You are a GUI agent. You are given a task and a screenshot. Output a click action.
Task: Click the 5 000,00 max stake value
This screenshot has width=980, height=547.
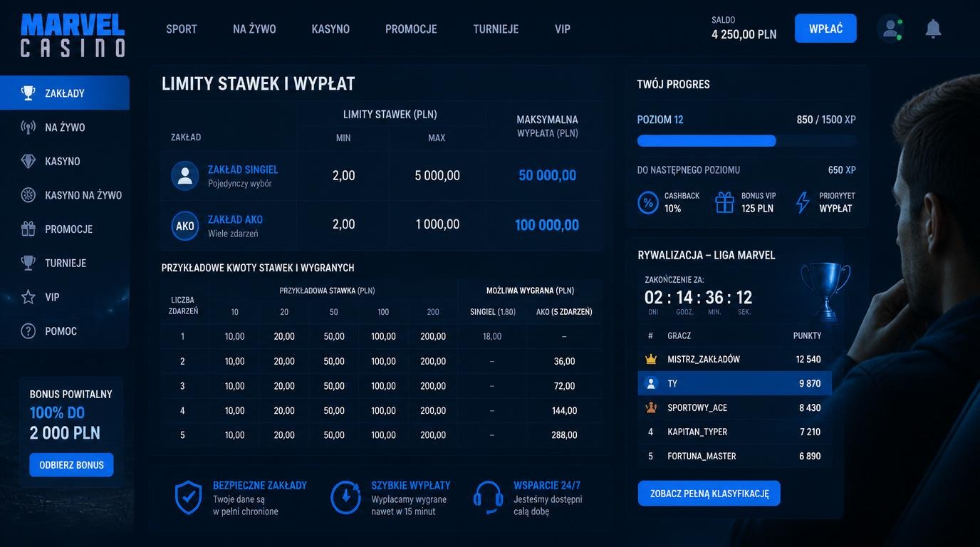[x=437, y=175]
